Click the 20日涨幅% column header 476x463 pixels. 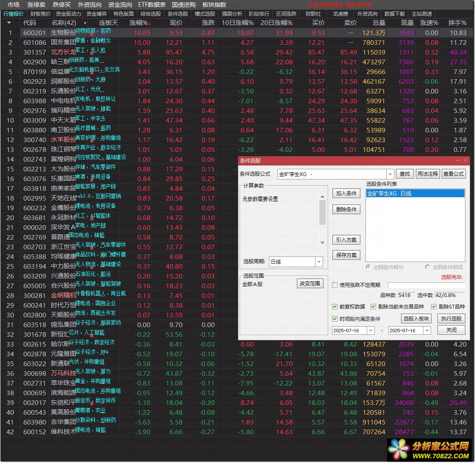[276, 23]
